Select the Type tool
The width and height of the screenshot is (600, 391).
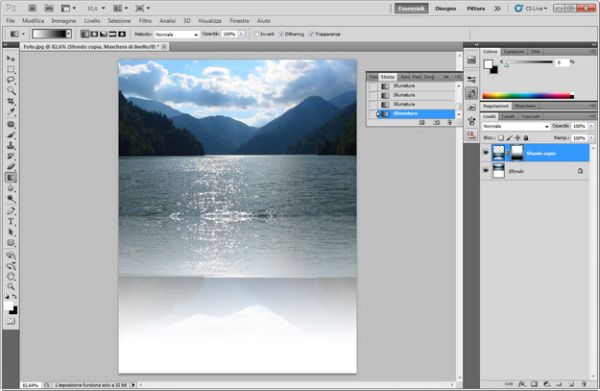(x=11, y=222)
